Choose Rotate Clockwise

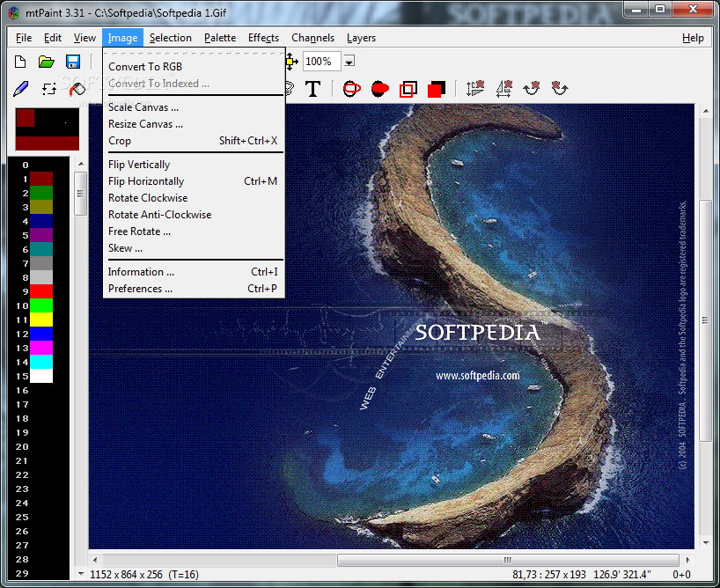click(194, 198)
